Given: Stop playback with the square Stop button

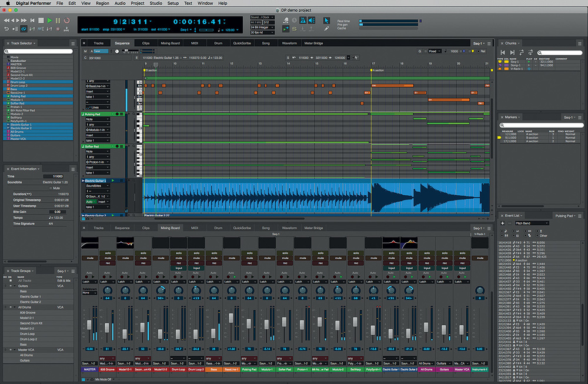Looking at the screenshot, I should [x=41, y=20].
